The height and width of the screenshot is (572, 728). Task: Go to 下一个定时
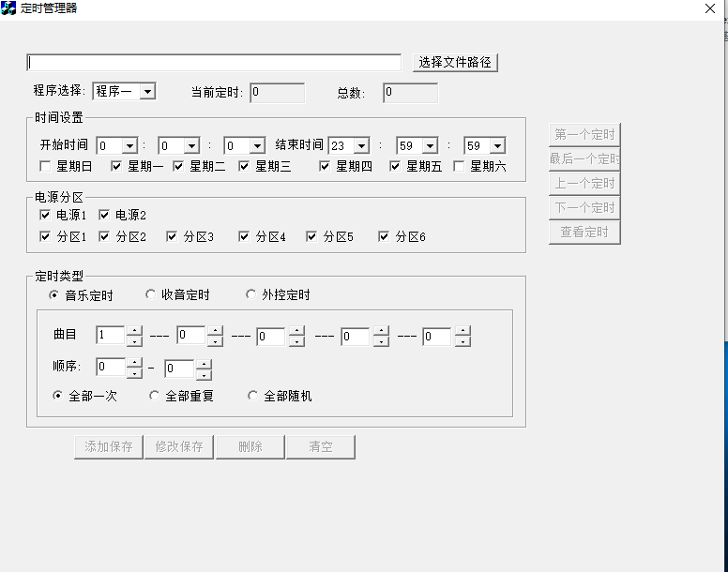(584, 208)
